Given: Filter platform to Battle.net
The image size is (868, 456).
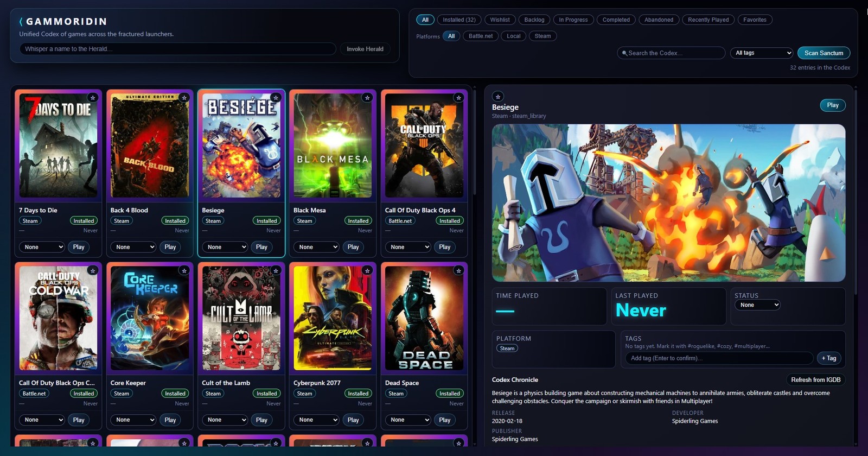Looking at the screenshot, I should click(x=481, y=36).
